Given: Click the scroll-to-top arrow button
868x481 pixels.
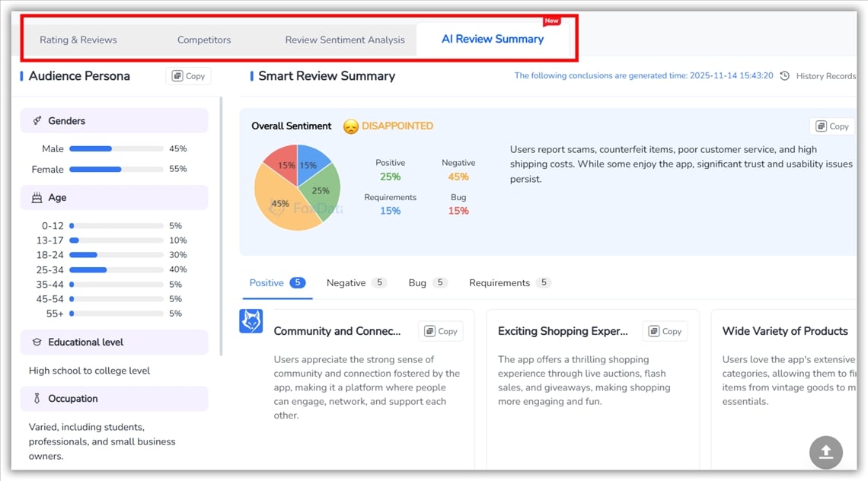Looking at the screenshot, I should point(825,452).
